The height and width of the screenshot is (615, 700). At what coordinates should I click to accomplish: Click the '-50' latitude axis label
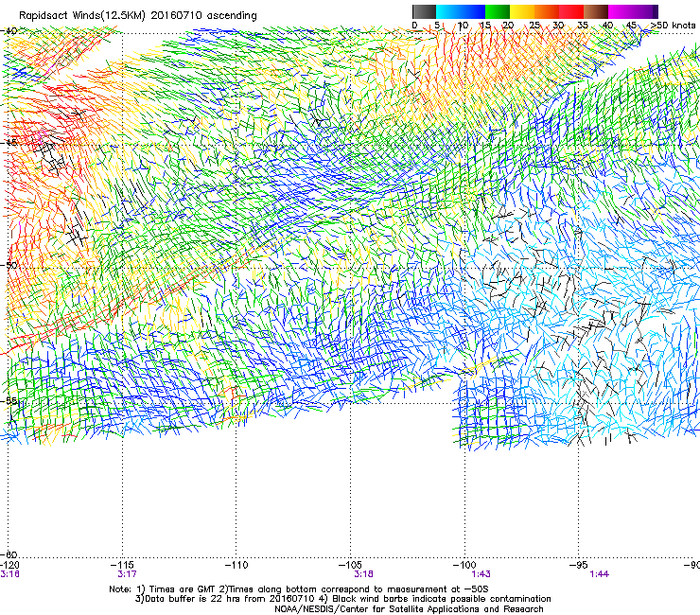tap(9, 265)
